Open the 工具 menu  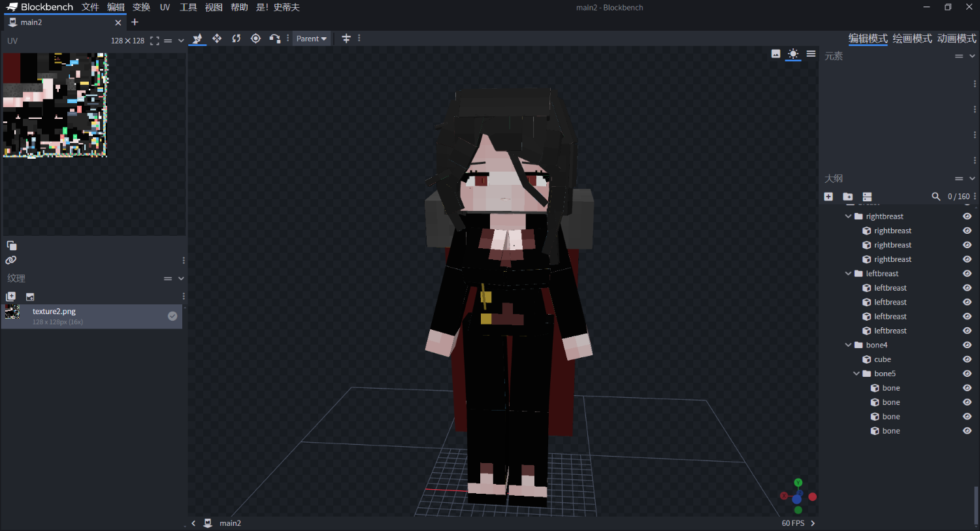188,7
